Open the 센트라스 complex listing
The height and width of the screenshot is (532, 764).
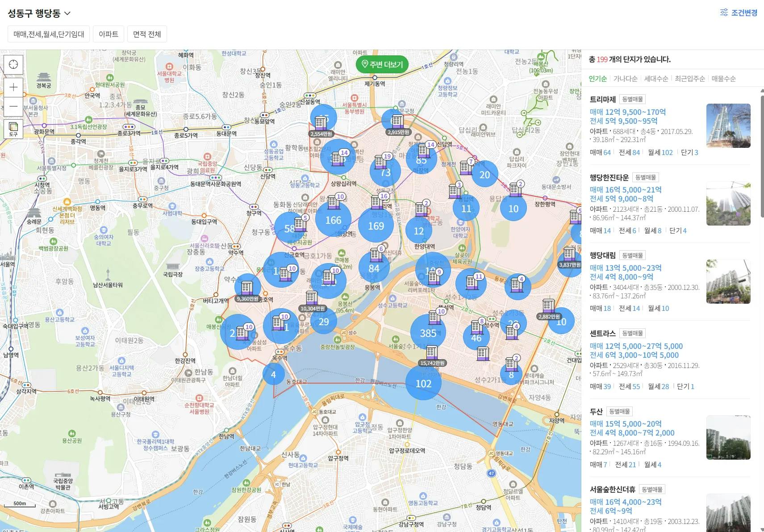tap(602, 333)
